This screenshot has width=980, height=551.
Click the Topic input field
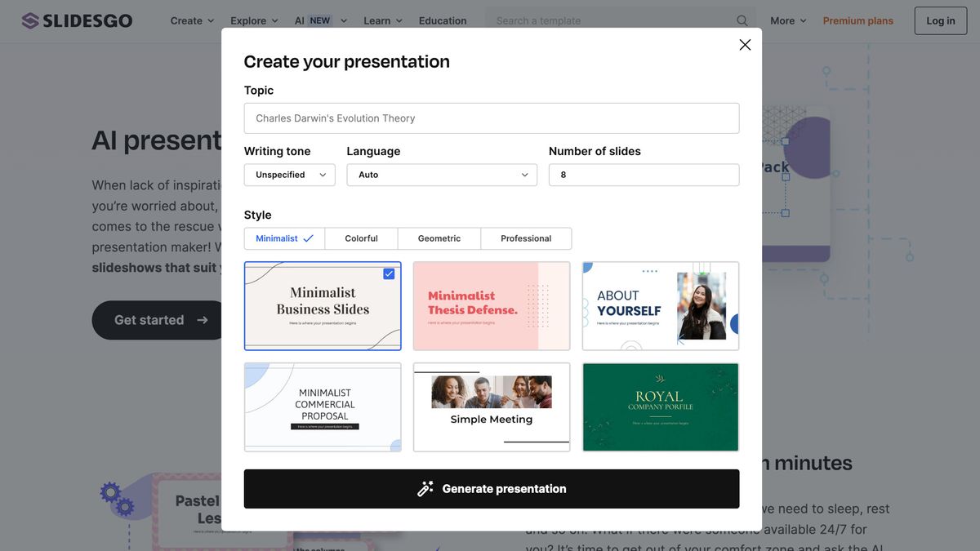click(x=491, y=118)
